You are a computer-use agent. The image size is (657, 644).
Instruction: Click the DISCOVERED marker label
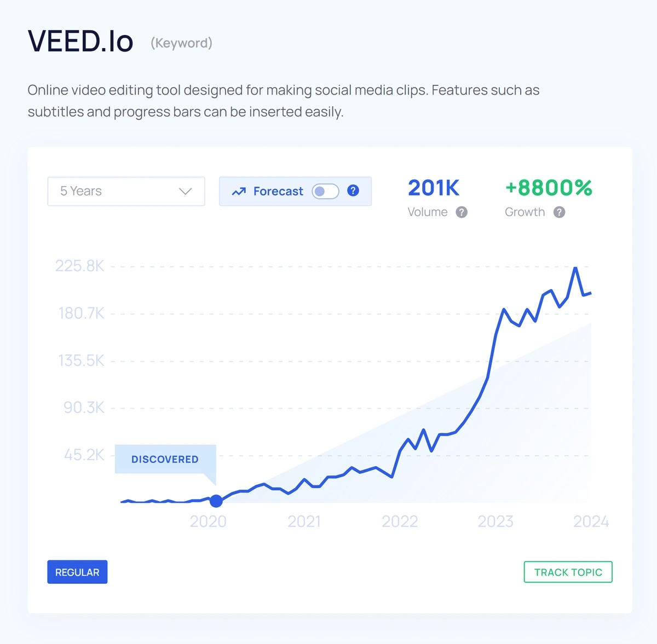[x=165, y=459]
